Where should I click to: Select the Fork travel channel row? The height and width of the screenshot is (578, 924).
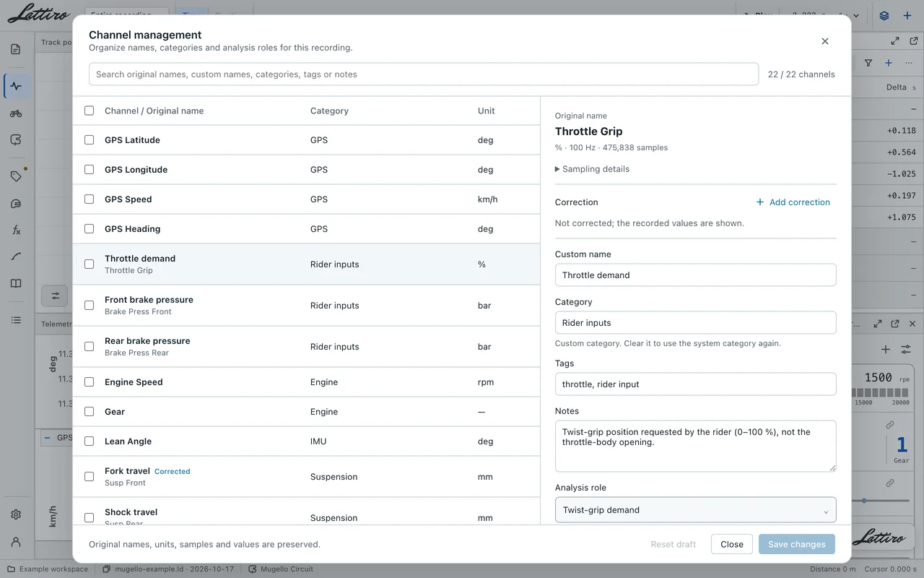pos(306,477)
